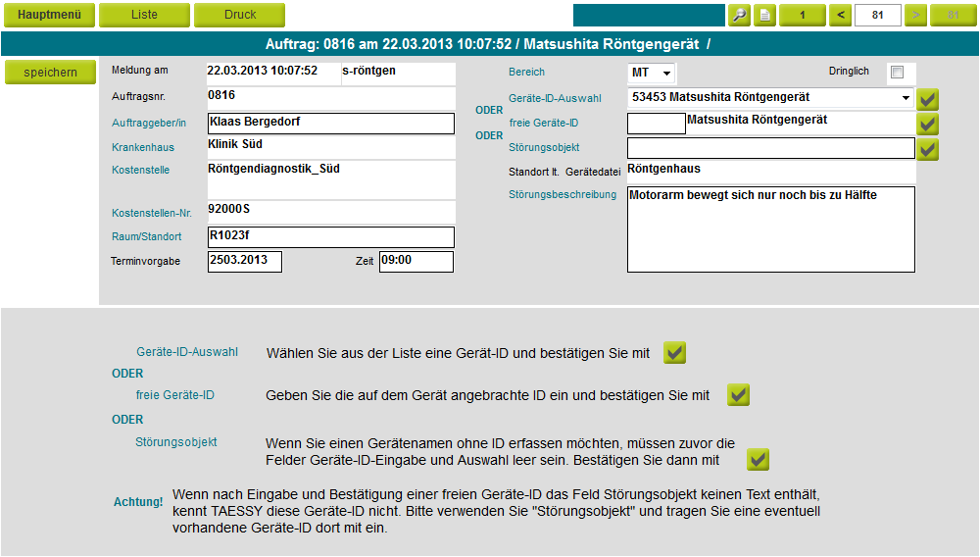Go to previous record with left arrow

(840, 15)
